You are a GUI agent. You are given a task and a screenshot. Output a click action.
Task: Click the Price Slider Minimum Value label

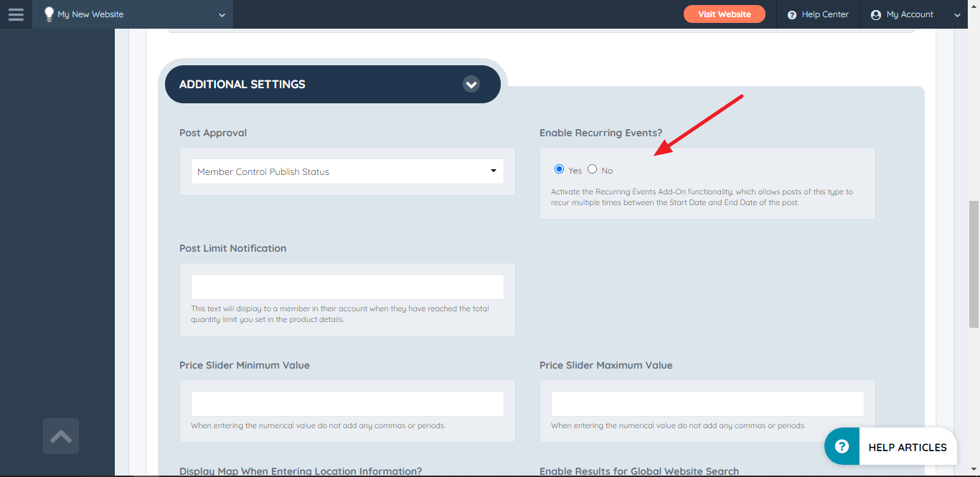[x=245, y=365]
